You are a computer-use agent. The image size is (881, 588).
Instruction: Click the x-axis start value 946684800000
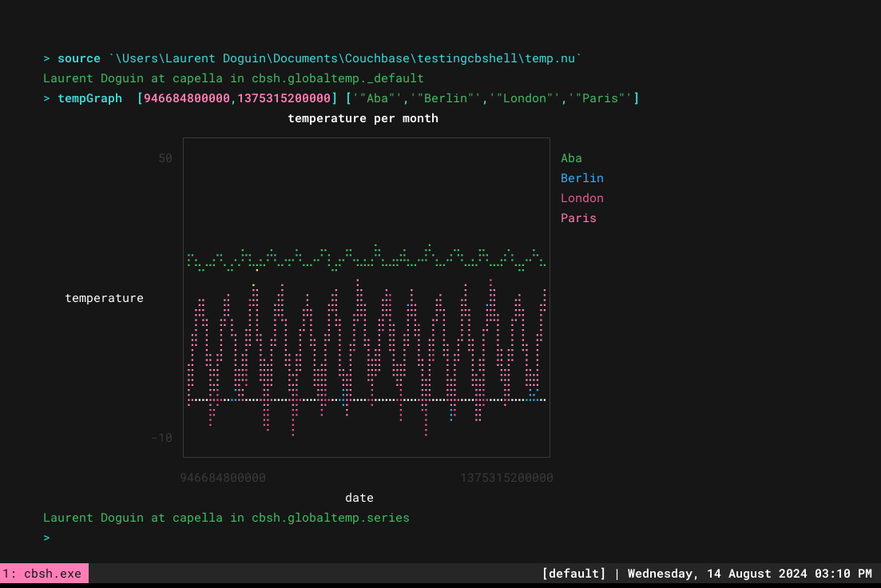(x=223, y=478)
